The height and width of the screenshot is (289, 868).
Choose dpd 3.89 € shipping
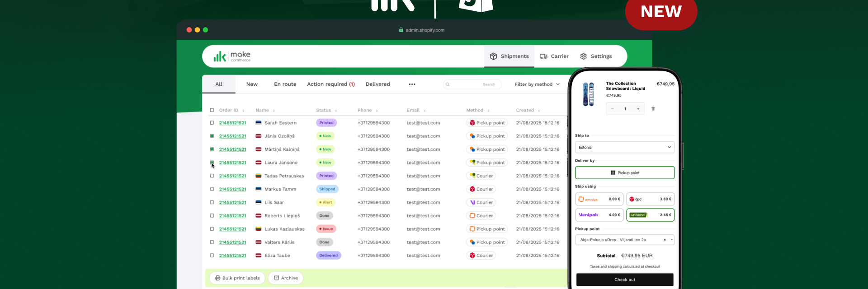tap(651, 199)
